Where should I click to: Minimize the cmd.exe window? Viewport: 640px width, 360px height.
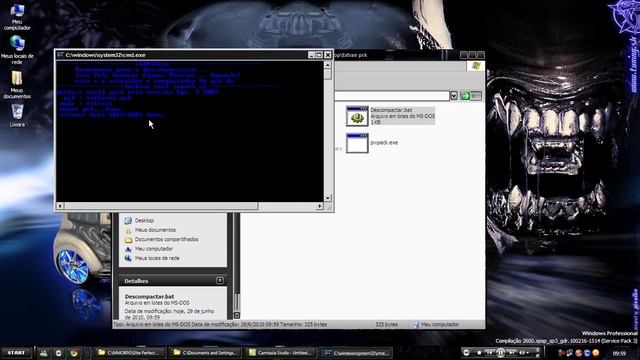tap(311, 55)
